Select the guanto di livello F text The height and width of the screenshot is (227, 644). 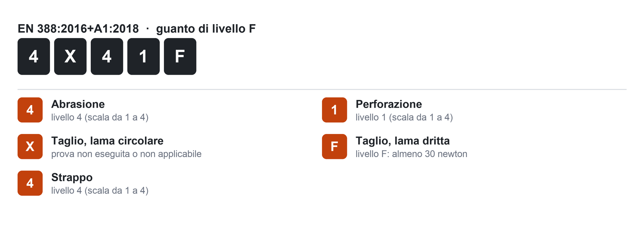[x=206, y=29]
